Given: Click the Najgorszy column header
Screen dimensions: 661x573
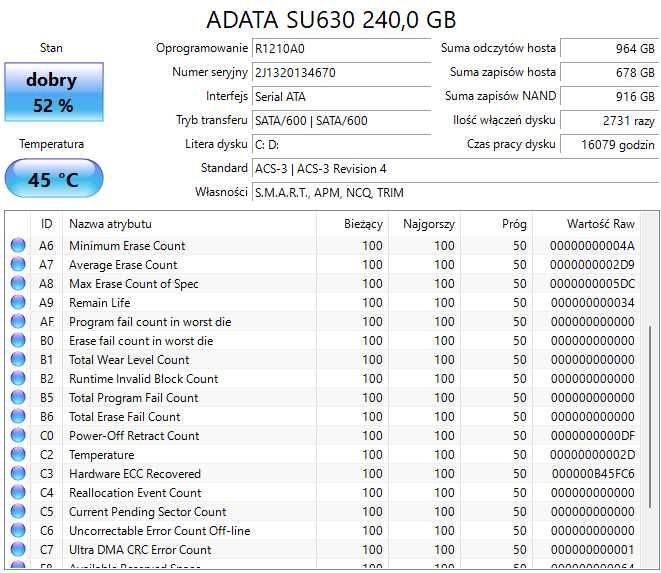Looking at the screenshot, I should click(x=424, y=224).
